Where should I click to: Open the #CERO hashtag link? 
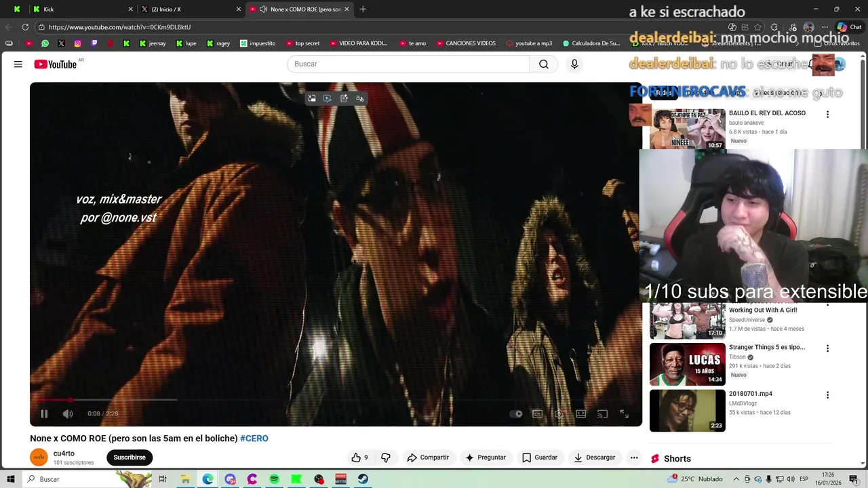click(254, 439)
